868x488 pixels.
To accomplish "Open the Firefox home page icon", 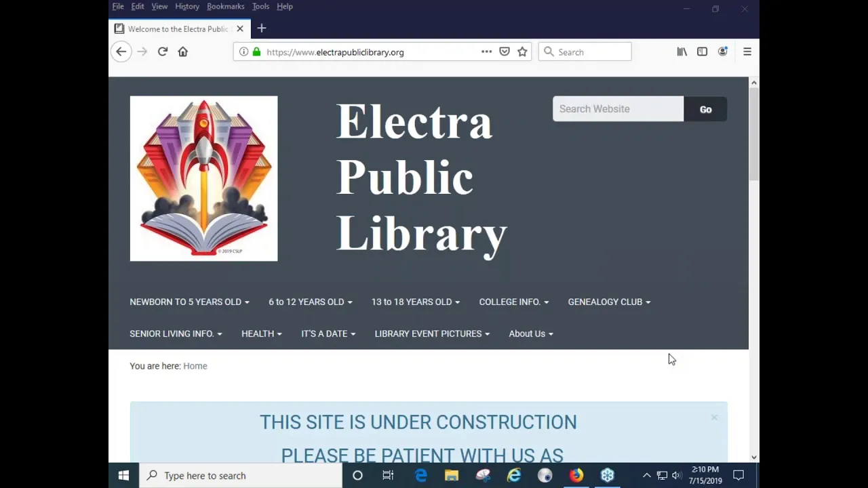I will coord(183,52).
